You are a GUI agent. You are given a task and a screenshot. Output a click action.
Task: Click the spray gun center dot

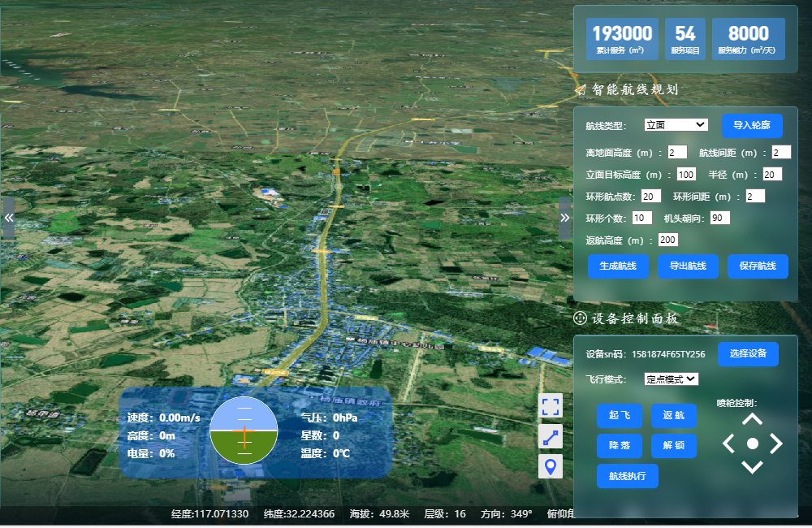coord(753,444)
